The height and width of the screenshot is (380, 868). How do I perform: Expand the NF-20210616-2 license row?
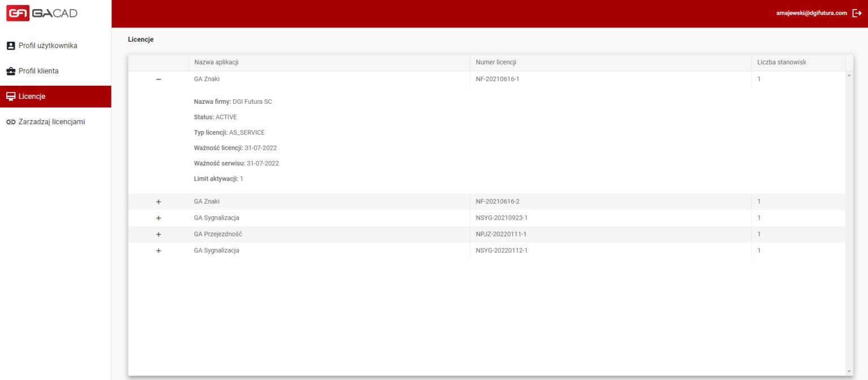158,202
